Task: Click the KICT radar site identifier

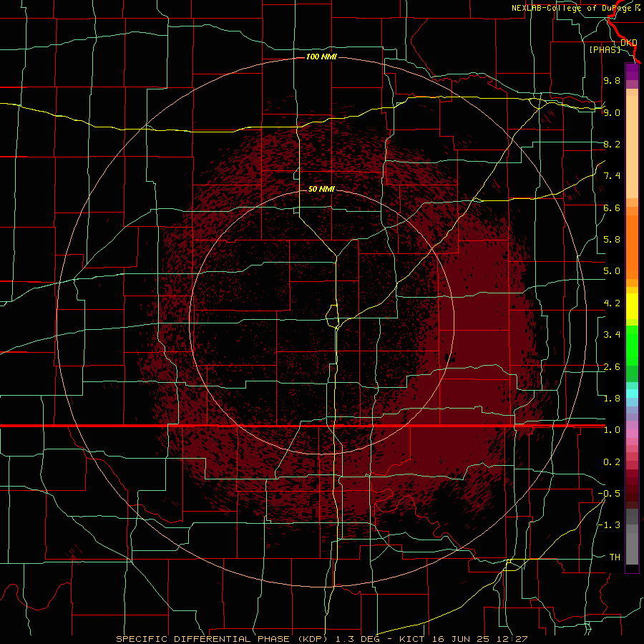Action: coord(414,639)
